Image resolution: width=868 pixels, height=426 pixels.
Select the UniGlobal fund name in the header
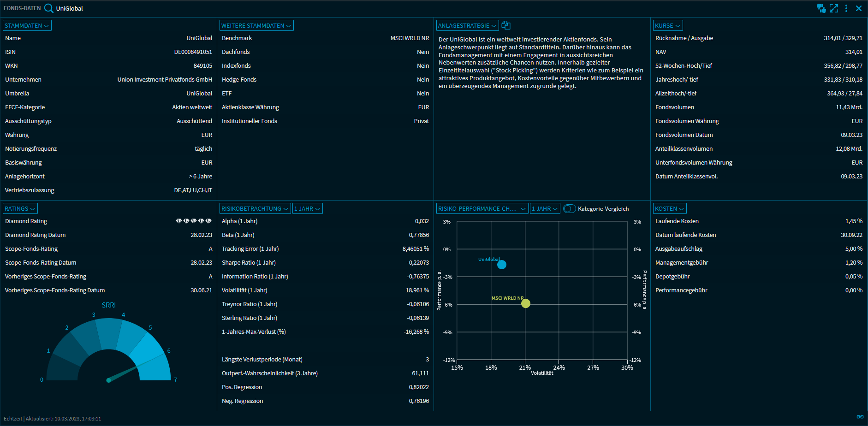click(70, 8)
